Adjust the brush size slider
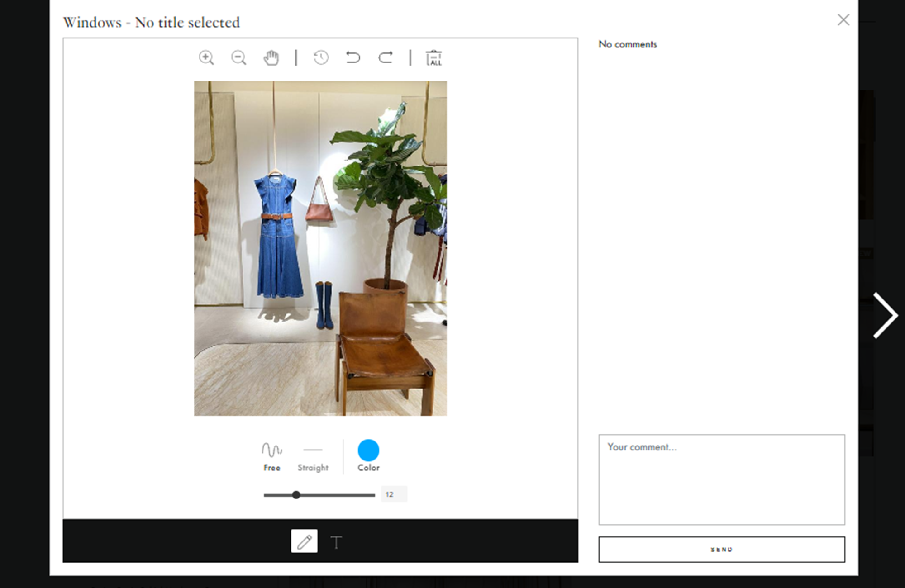The height and width of the screenshot is (588, 905). pos(297,495)
